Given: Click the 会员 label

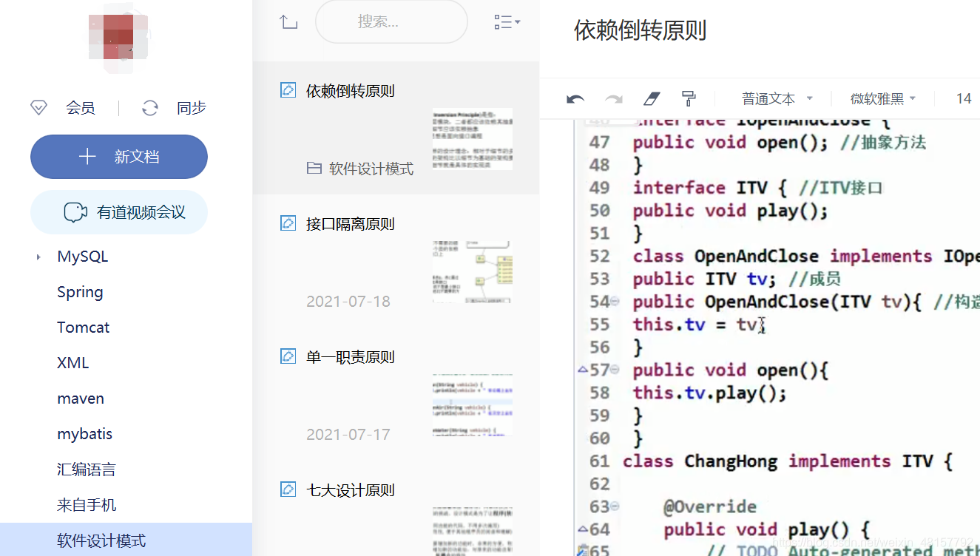Looking at the screenshot, I should click(x=81, y=108).
